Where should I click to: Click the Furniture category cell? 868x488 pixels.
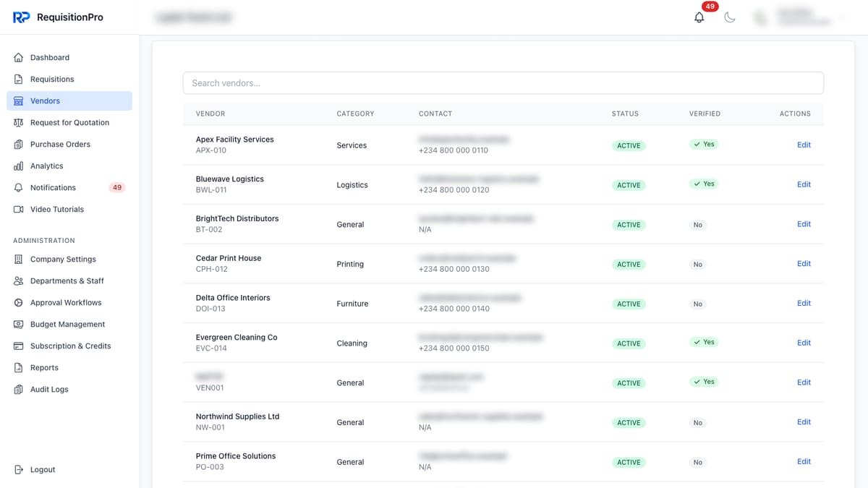click(x=352, y=304)
